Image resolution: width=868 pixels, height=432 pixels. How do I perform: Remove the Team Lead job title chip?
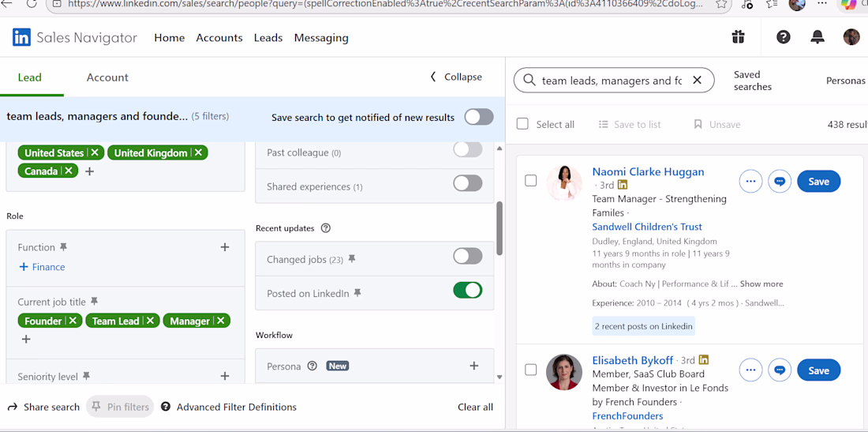(x=151, y=321)
